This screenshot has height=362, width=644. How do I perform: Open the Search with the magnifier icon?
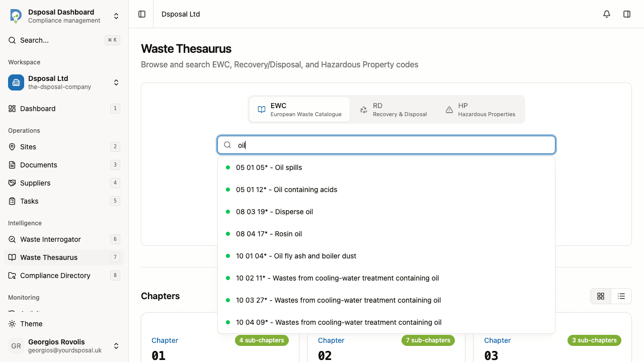point(12,40)
